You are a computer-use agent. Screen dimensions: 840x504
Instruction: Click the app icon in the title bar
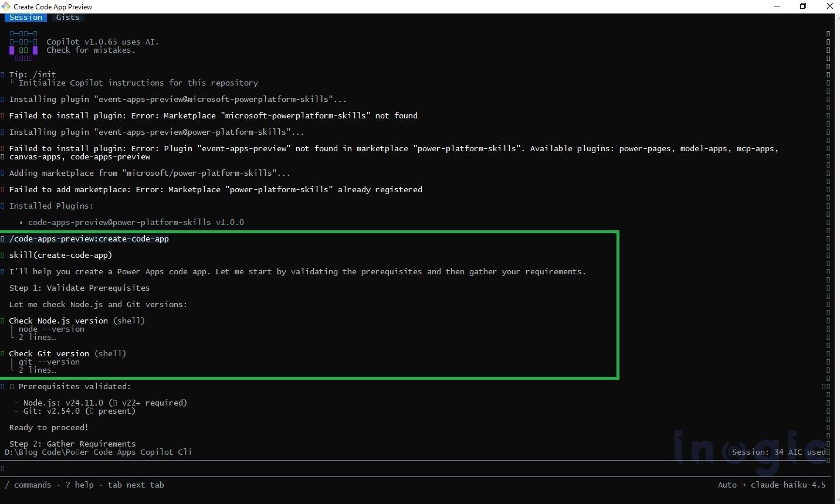[6, 6]
